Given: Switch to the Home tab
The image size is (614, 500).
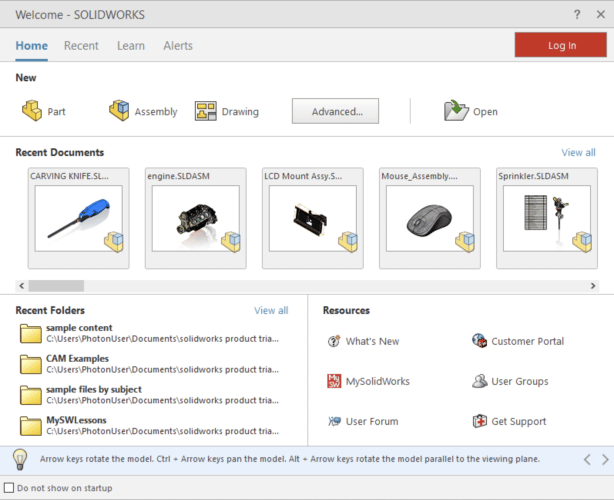Looking at the screenshot, I should (x=32, y=46).
